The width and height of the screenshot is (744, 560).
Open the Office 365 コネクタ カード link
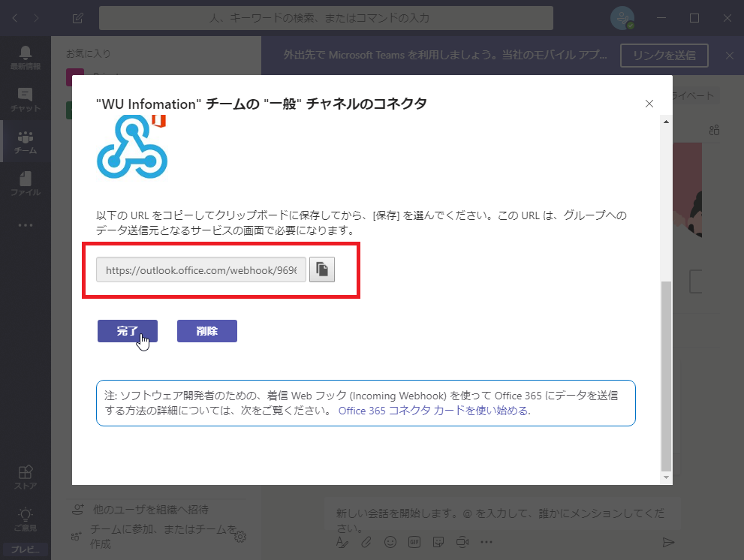(434, 411)
